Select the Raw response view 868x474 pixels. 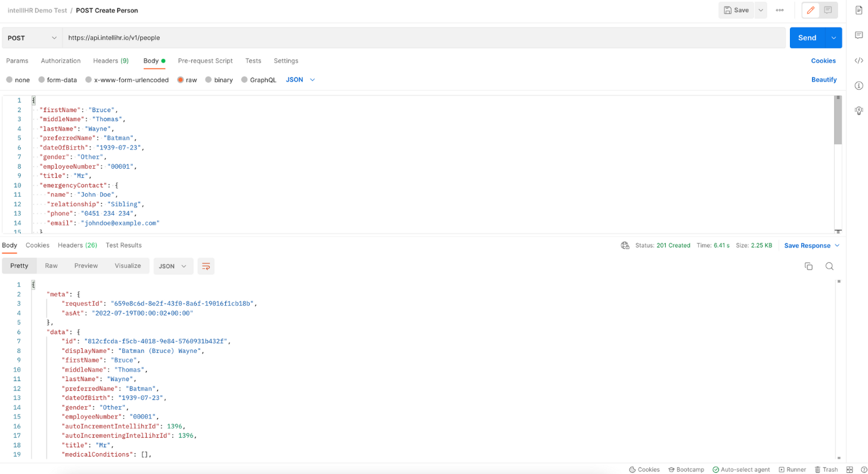pos(51,266)
